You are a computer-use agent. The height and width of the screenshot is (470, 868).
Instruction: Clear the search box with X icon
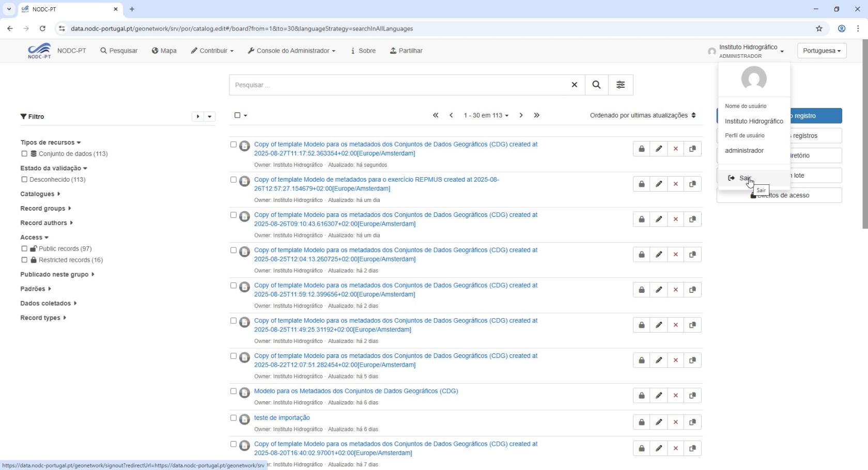coord(574,85)
